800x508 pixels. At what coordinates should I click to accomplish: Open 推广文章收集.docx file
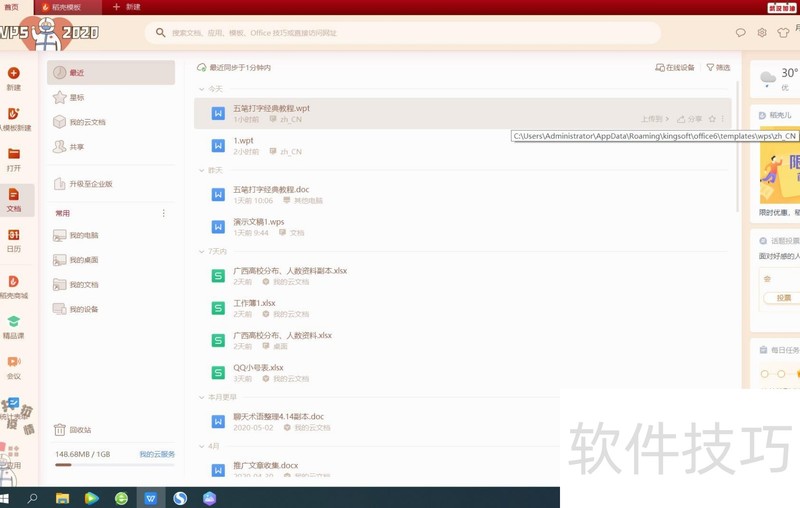[x=377, y=468]
